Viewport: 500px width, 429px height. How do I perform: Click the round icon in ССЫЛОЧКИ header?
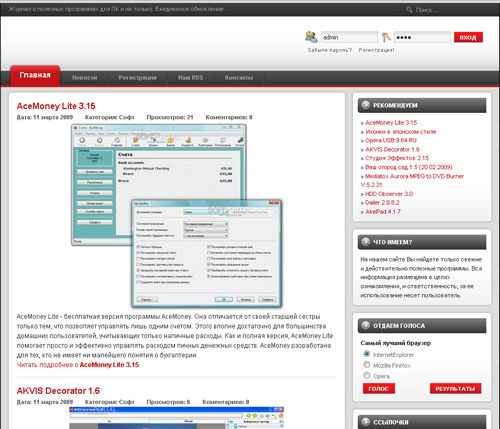366,421
